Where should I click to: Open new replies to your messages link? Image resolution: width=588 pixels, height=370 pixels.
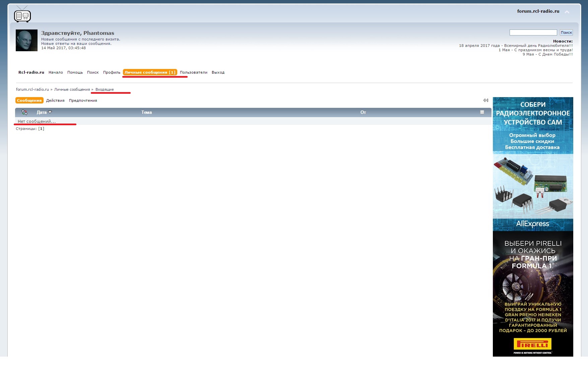click(76, 44)
